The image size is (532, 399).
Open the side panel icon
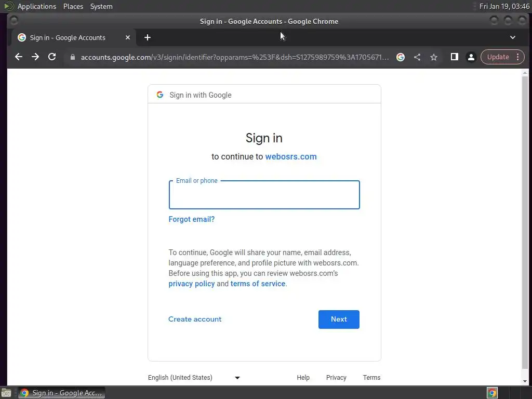[454, 57]
